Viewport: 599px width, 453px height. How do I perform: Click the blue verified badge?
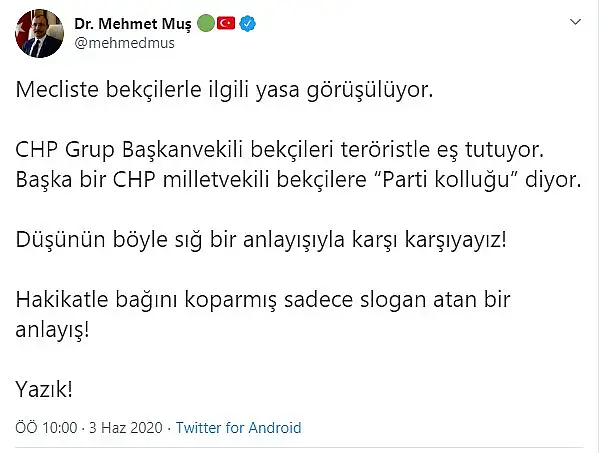coord(248,24)
